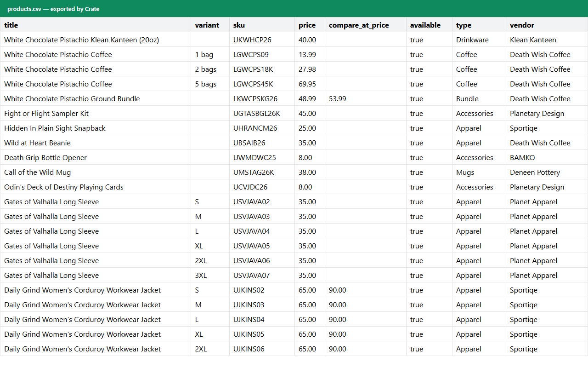The width and height of the screenshot is (588, 368).
Task: Select Fight or Flight Sampler Kit title
Action: (x=96, y=113)
